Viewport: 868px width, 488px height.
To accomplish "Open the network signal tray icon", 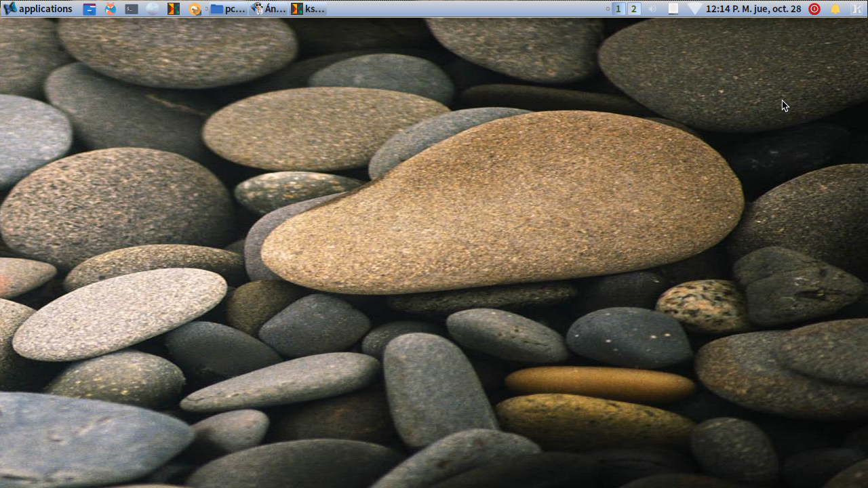I will click(694, 9).
